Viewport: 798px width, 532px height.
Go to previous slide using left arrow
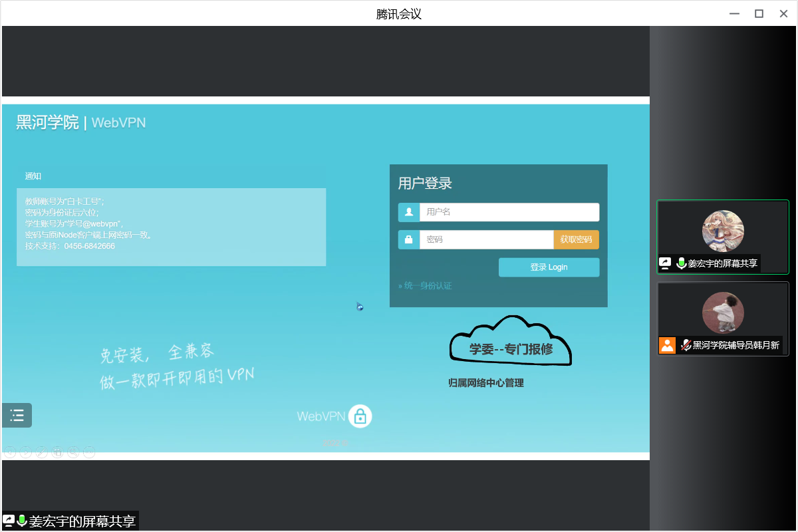(10, 453)
